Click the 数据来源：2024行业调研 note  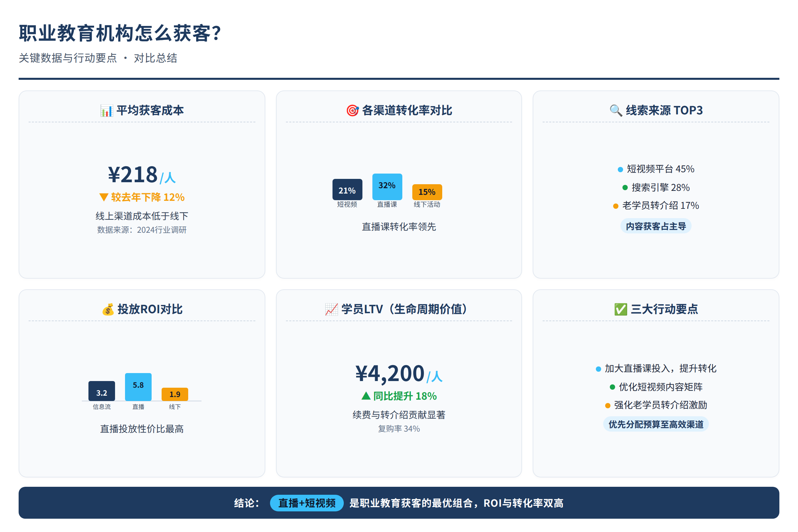142,230
